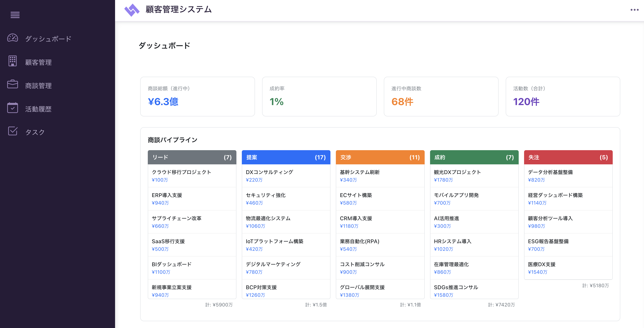The width and height of the screenshot is (644, 328).
Task: Click the 成約率 card showing 1%
Action: click(x=319, y=96)
